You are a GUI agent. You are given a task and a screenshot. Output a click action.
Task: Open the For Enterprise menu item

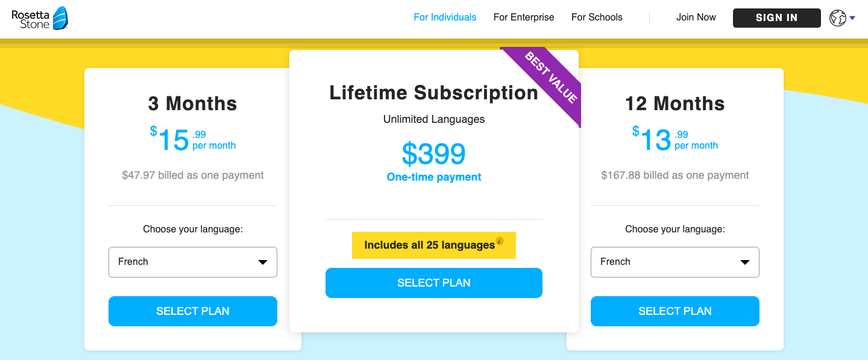tap(523, 17)
